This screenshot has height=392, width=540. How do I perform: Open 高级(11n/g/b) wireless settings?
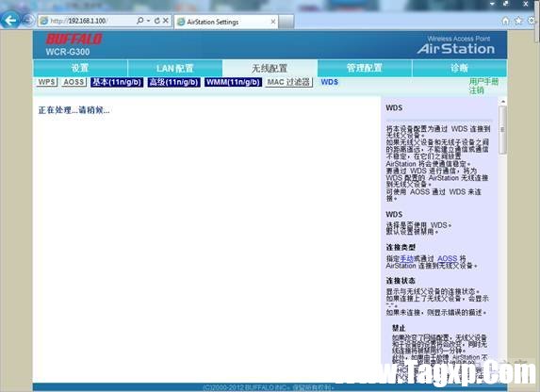coord(174,82)
